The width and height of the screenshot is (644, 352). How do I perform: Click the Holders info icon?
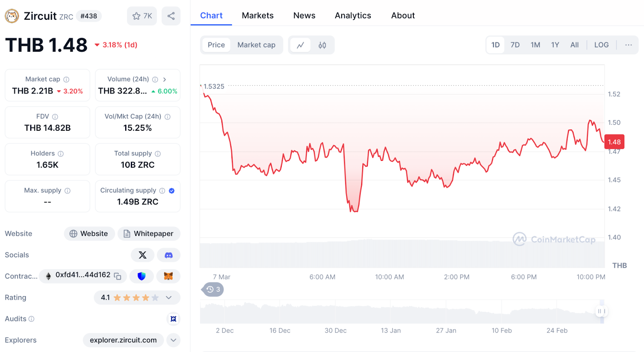(x=61, y=154)
